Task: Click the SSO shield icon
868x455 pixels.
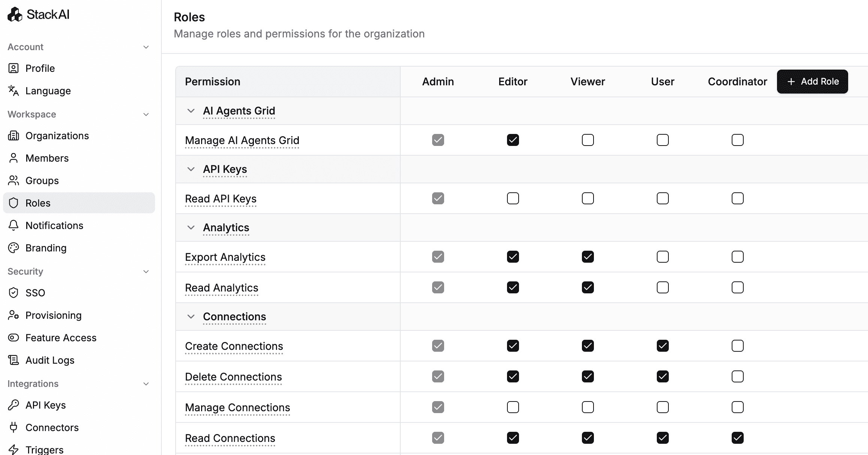Action: [x=13, y=293]
